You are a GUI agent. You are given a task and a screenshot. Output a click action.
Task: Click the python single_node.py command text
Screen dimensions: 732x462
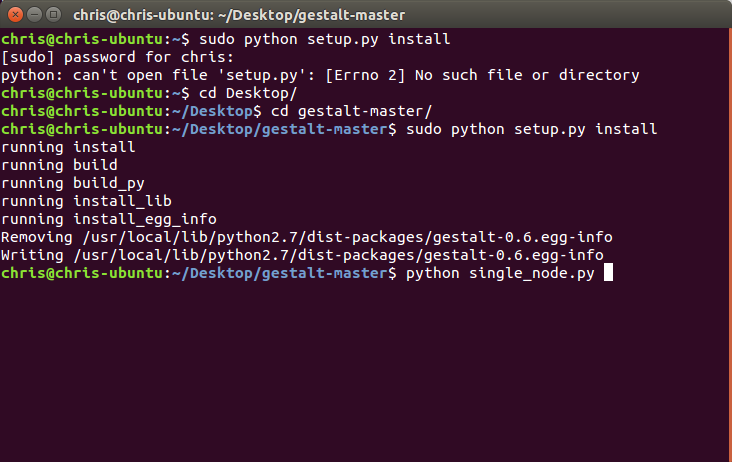(500, 273)
